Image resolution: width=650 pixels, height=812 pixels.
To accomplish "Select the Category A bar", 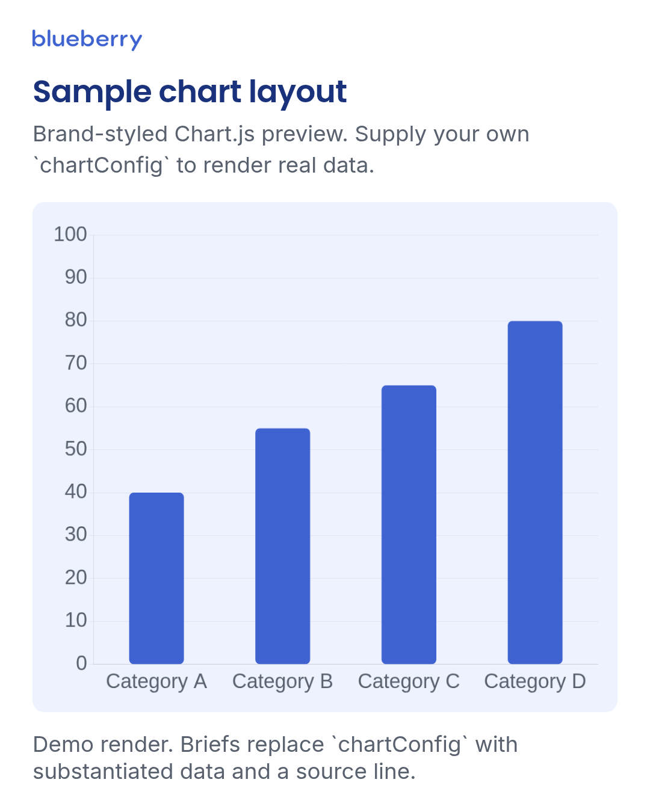I will click(156, 578).
